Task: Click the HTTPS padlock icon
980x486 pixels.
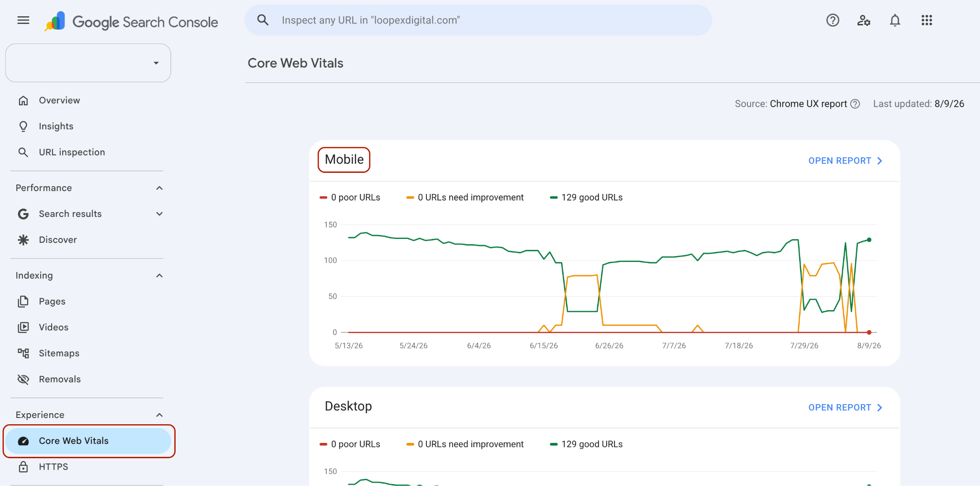Action: 23,467
